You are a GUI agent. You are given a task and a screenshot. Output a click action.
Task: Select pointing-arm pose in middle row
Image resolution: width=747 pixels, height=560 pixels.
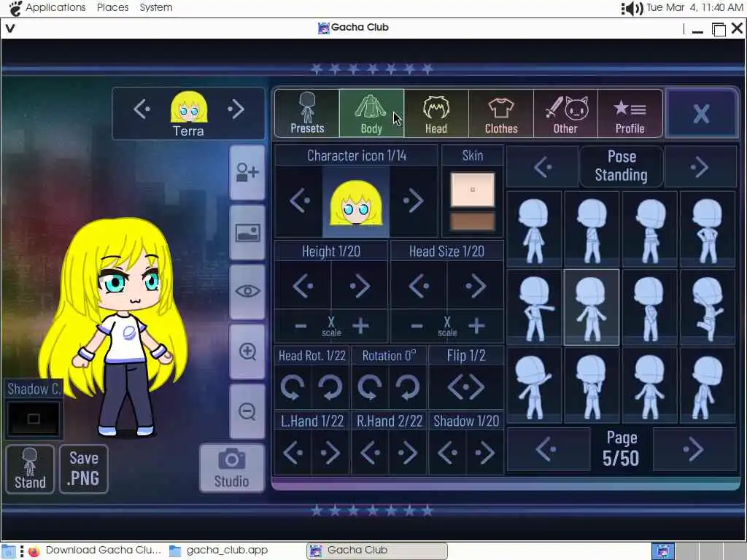[534, 307]
